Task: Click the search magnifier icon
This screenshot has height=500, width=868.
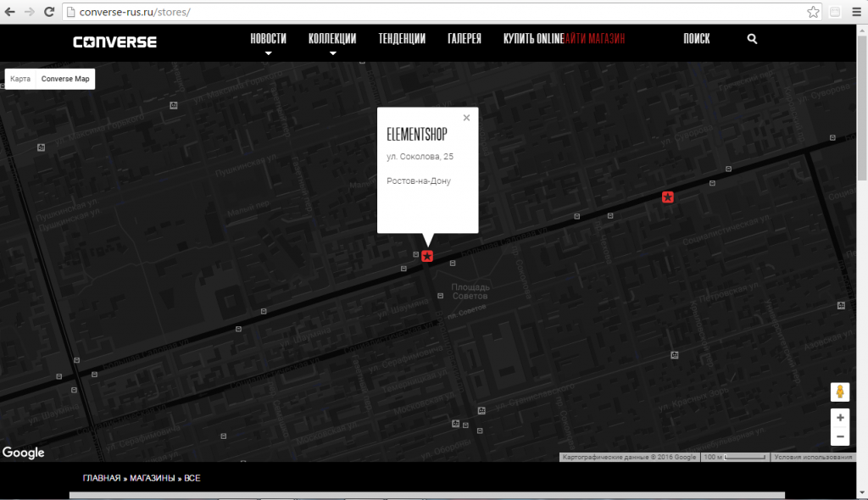Action: pos(752,39)
